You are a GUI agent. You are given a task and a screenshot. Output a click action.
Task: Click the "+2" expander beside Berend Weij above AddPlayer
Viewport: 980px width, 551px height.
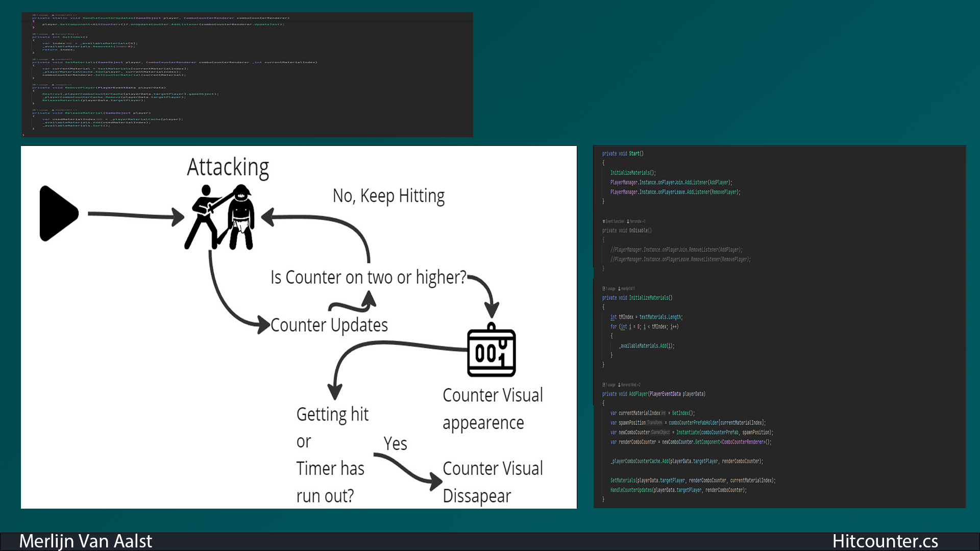pos(640,385)
